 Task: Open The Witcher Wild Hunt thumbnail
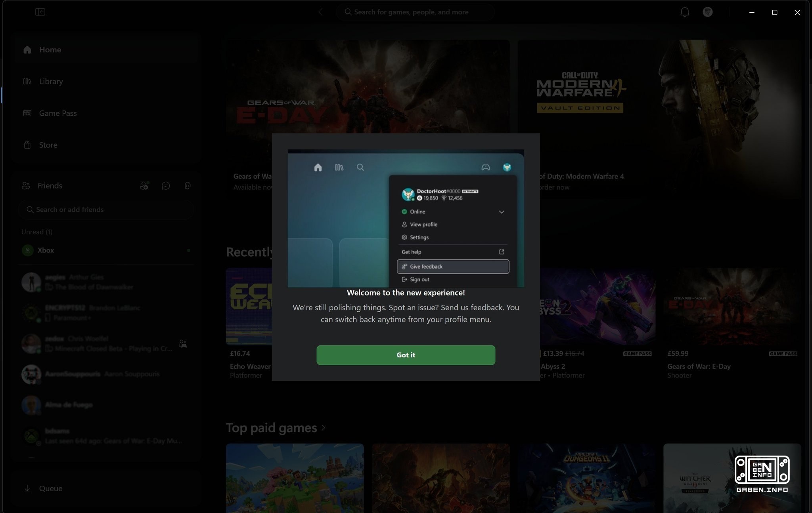[x=732, y=478]
